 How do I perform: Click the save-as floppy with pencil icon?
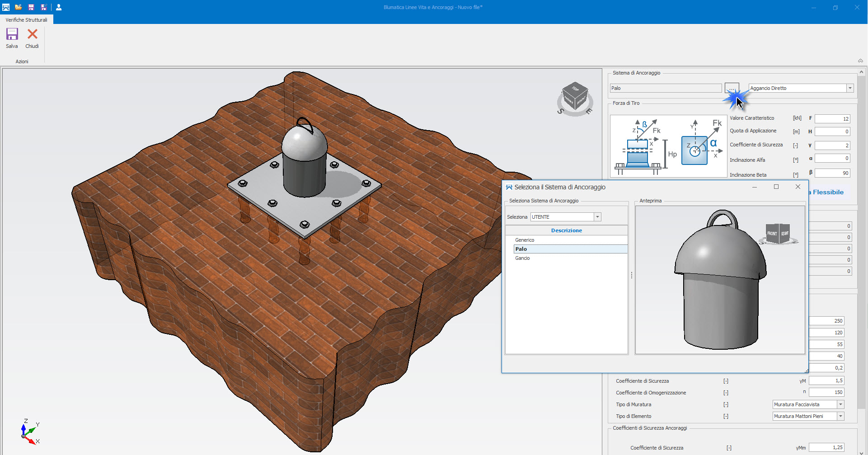(x=44, y=7)
